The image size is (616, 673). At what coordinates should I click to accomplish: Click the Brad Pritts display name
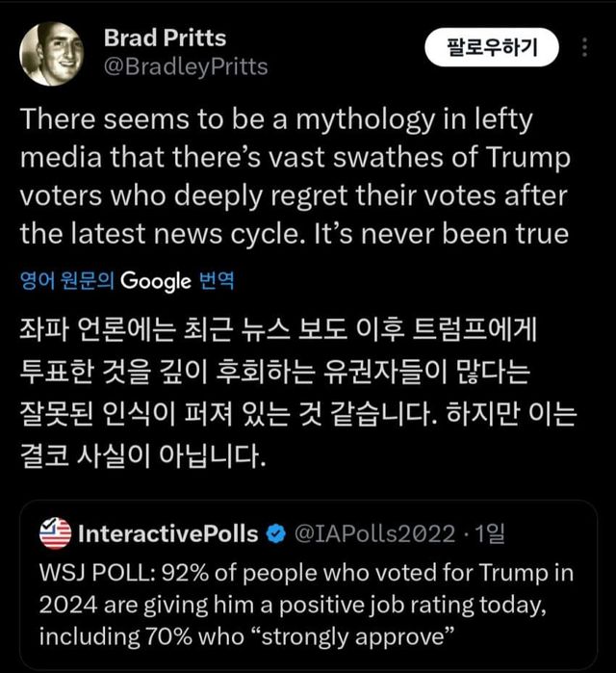165,39
